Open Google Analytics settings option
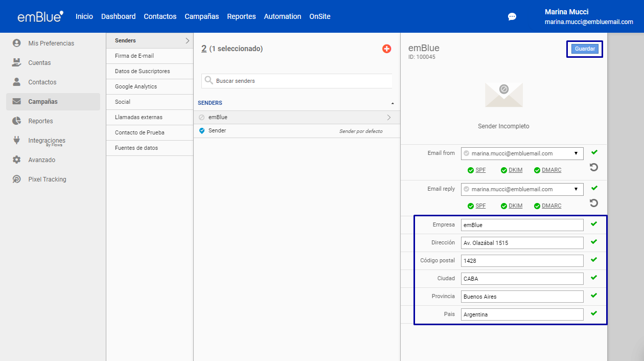 136,86
